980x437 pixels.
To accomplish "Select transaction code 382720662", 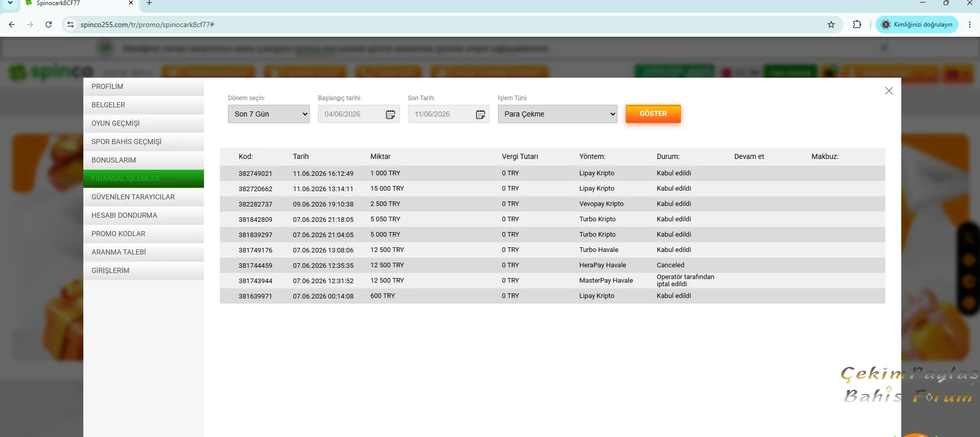I will click(x=255, y=189).
